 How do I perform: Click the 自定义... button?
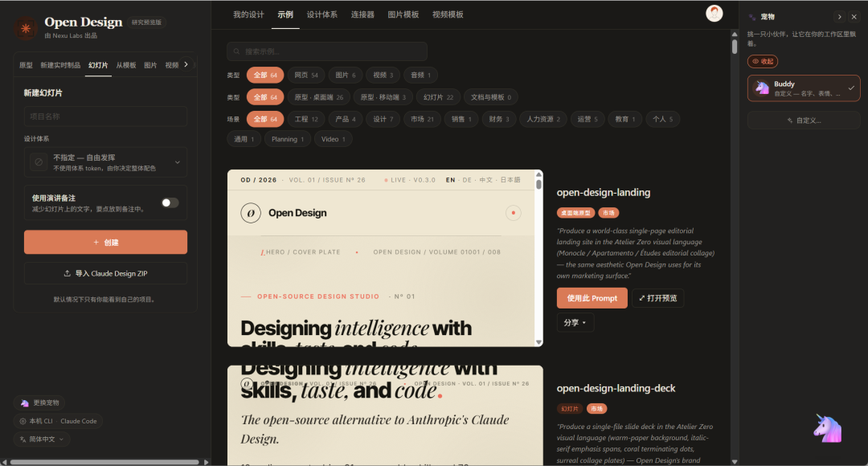tap(804, 121)
